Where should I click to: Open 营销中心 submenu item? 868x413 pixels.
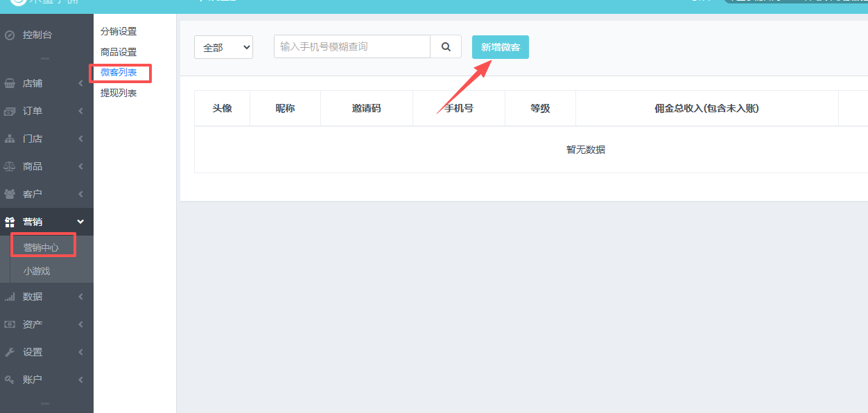[41, 247]
